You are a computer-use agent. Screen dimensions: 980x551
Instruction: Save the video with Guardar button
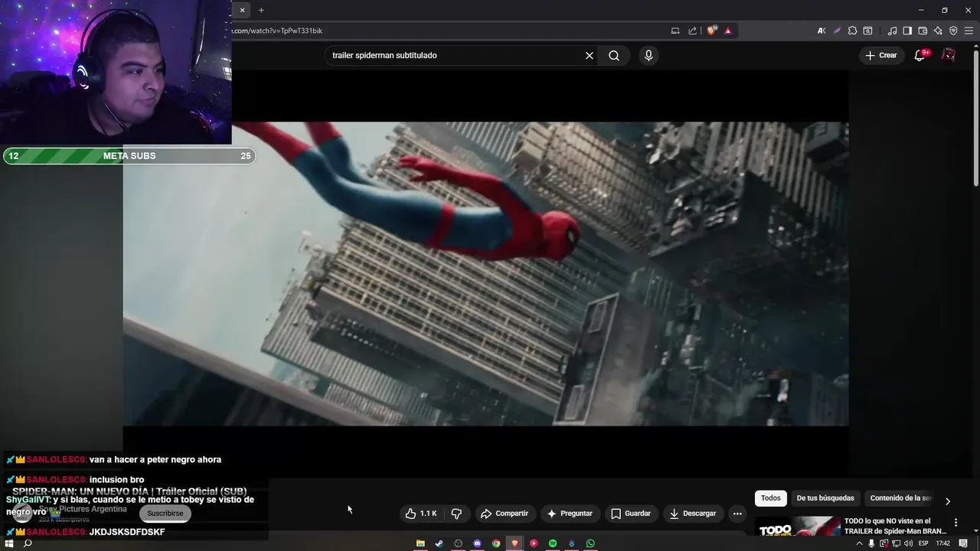pyautogui.click(x=630, y=514)
